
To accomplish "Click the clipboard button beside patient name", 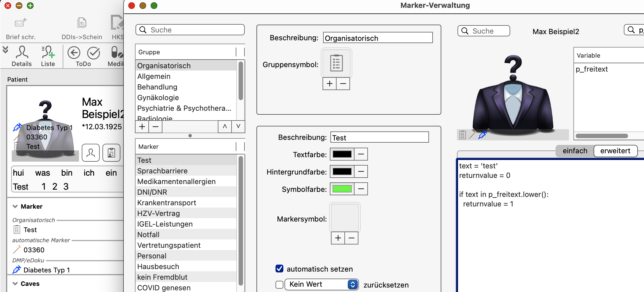I will coord(111,153).
